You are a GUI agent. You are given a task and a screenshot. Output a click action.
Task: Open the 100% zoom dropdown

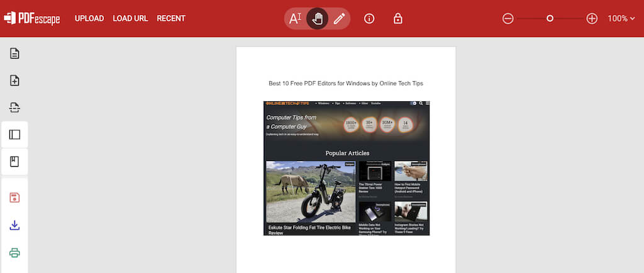point(621,18)
